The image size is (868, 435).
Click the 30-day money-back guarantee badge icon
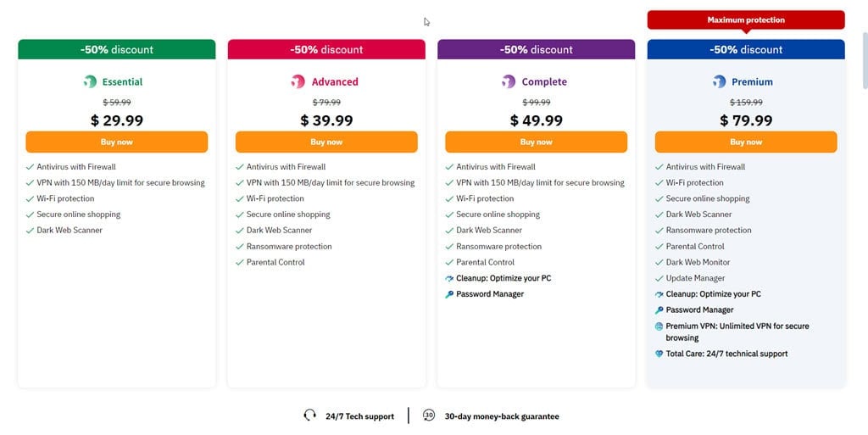[429, 415]
